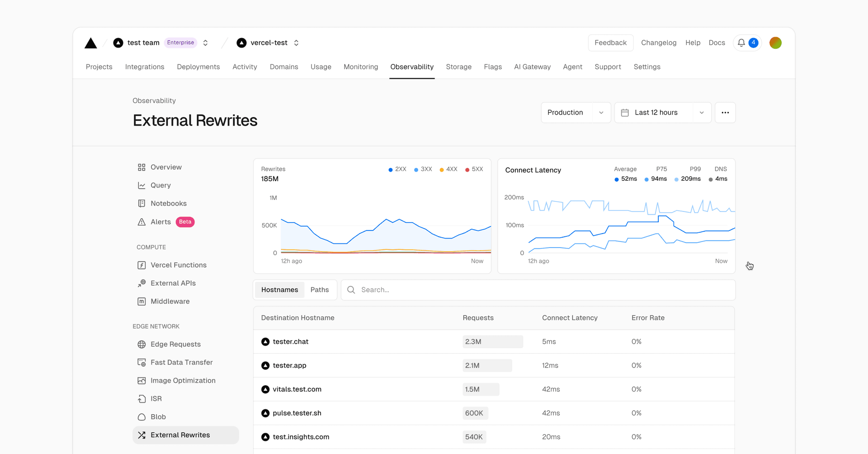Open Notebooks from sidebar icon
868x454 pixels.
pos(142,204)
